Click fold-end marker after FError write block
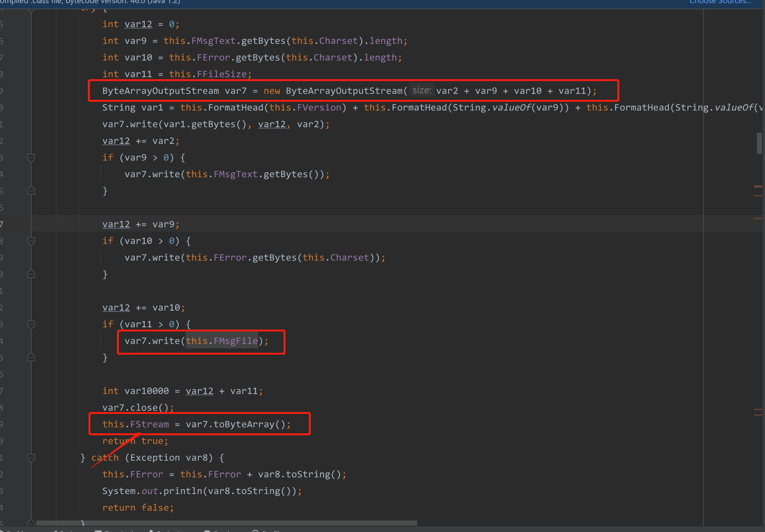Image resolution: width=765 pixels, height=532 pixels. click(31, 274)
